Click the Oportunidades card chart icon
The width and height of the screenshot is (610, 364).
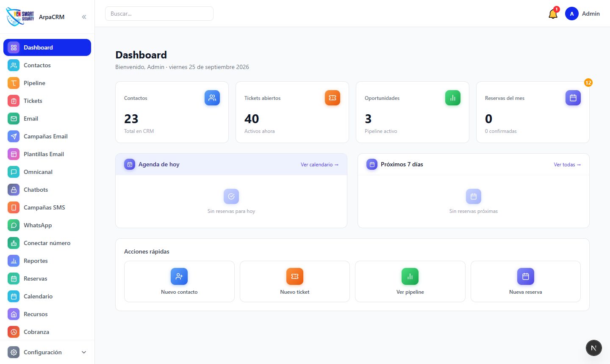pos(453,98)
